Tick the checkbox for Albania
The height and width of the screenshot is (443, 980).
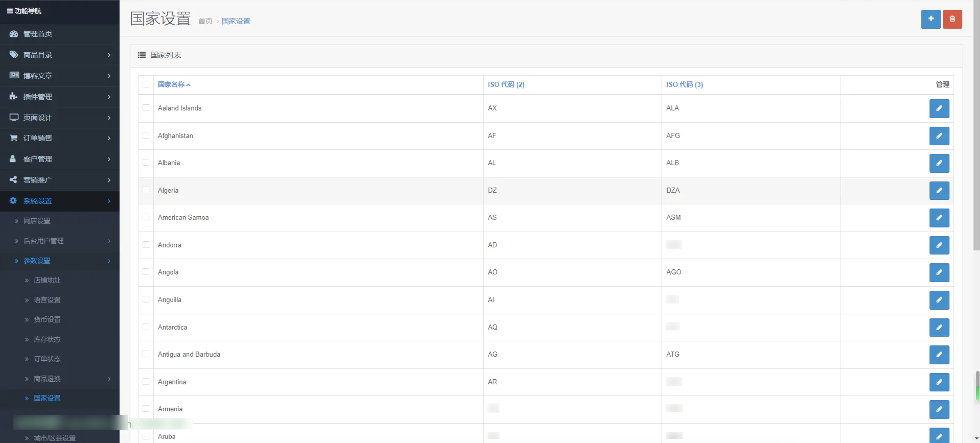pyautogui.click(x=146, y=162)
